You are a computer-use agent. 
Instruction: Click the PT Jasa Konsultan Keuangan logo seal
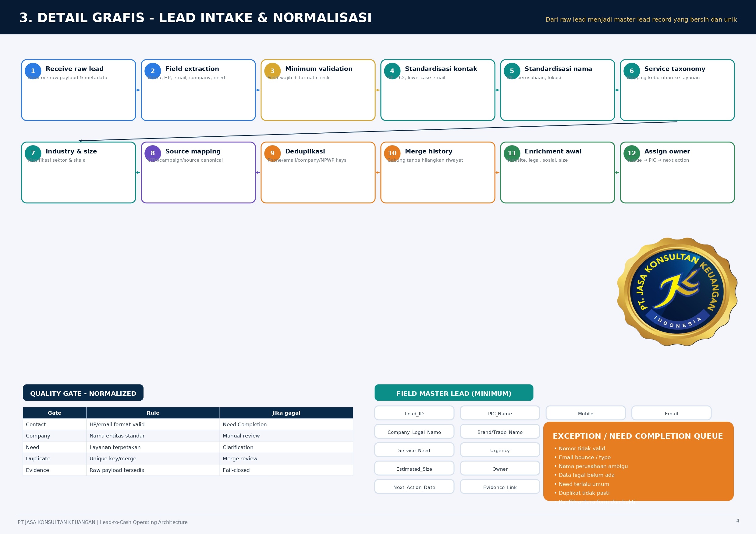tap(677, 292)
